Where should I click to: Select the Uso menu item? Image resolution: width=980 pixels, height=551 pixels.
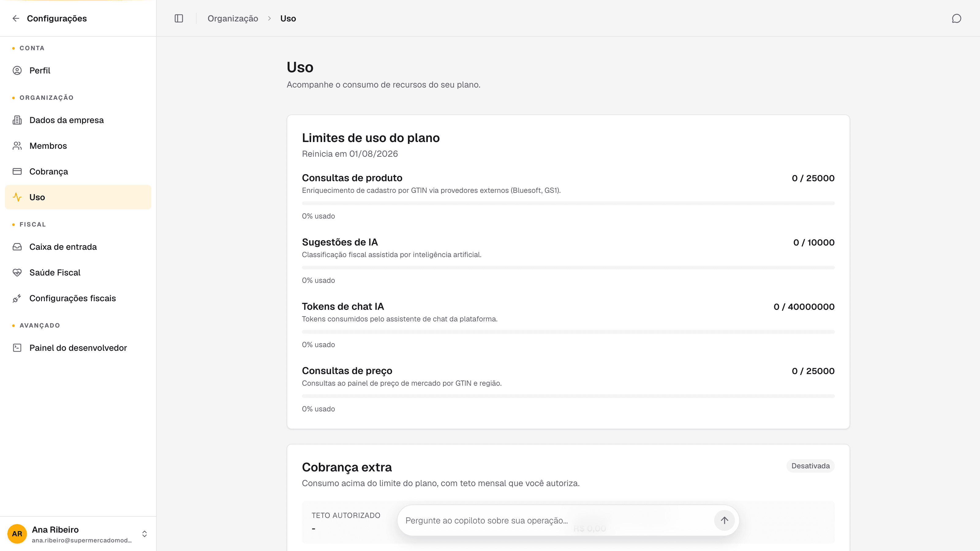pyautogui.click(x=78, y=197)
